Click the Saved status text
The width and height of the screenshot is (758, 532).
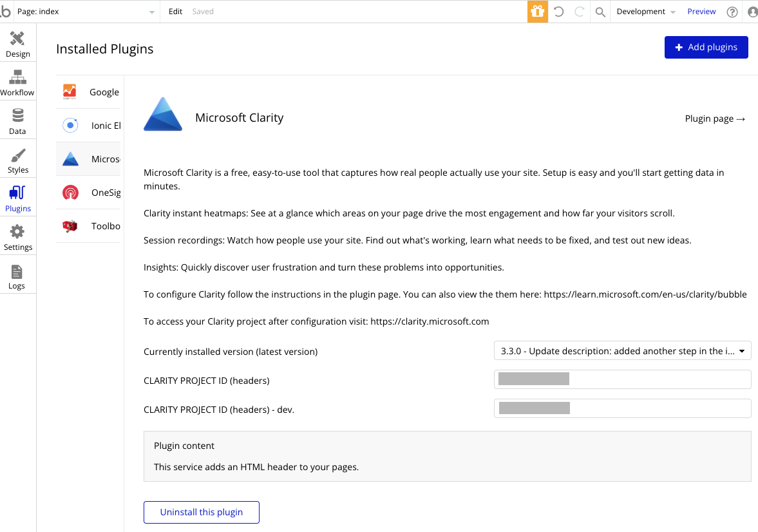click(203, 12)
